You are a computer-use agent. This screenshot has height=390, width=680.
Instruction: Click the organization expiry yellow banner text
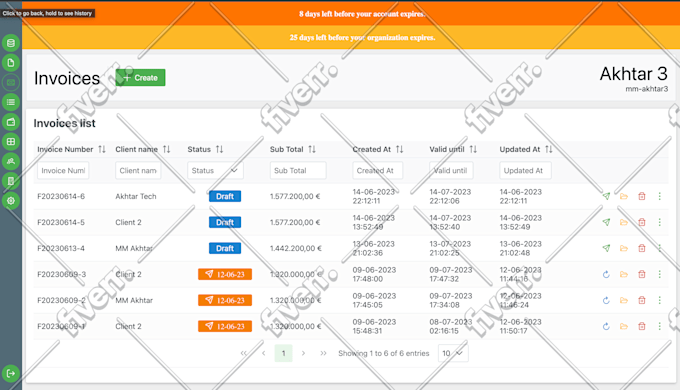(x=363, y=37)
